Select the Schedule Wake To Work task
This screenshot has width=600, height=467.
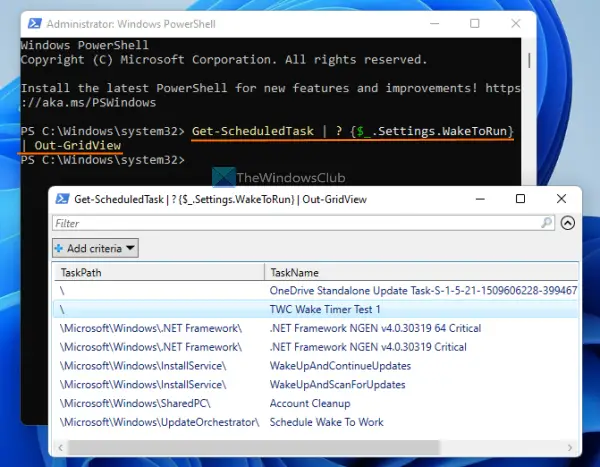(315, 422)
